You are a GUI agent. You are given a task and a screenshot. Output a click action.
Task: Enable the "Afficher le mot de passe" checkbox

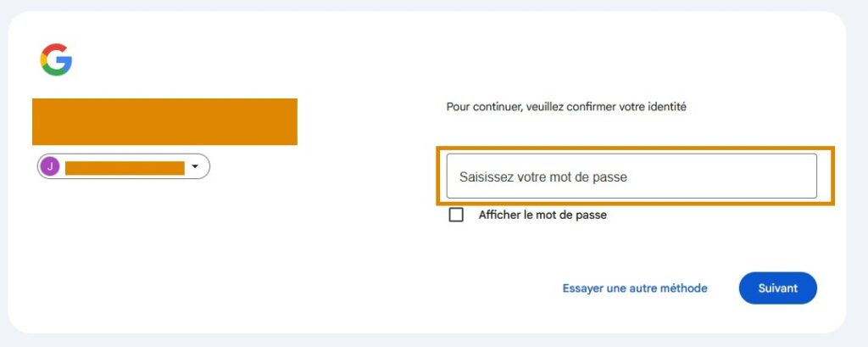(x=456, y=215)
